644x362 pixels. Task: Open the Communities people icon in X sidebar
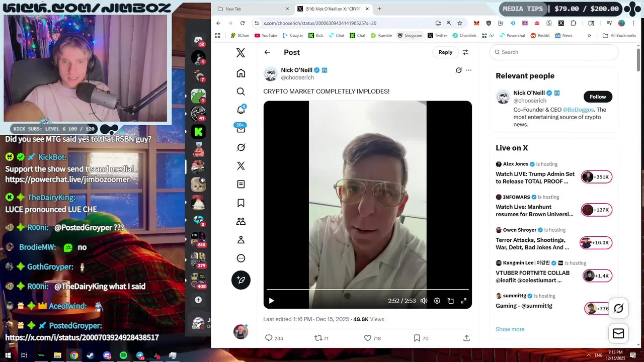(241, 221)
